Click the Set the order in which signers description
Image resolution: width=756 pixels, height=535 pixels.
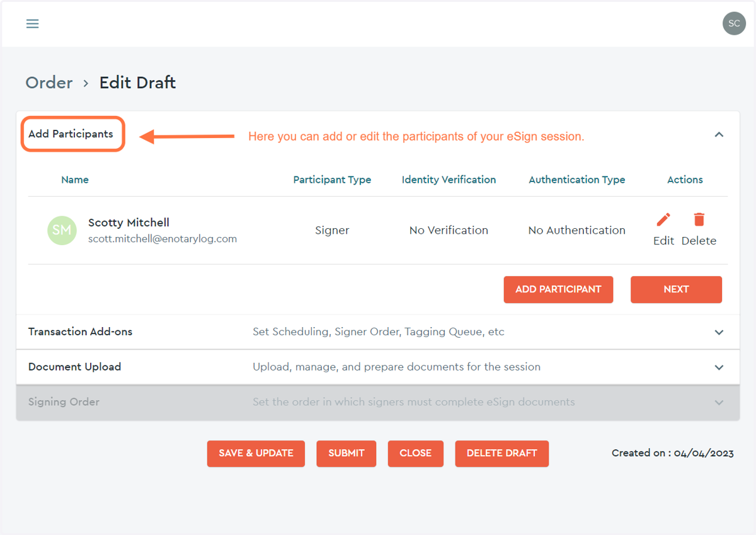click(414, 402)
